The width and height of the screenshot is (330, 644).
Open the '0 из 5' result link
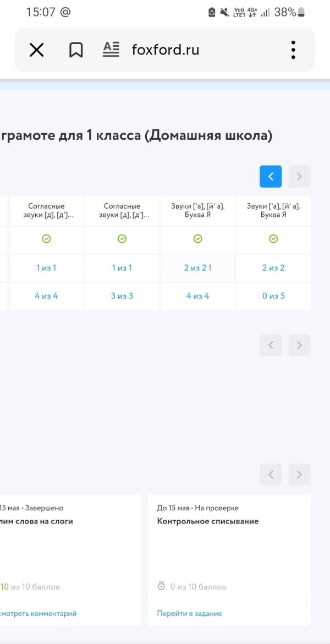tap(273, 296)
